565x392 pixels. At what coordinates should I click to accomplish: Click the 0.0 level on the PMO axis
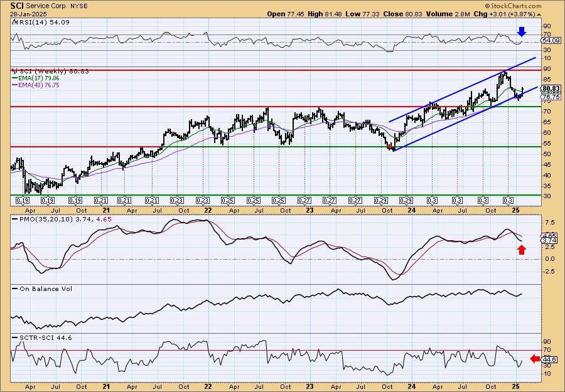pos(549,259)
